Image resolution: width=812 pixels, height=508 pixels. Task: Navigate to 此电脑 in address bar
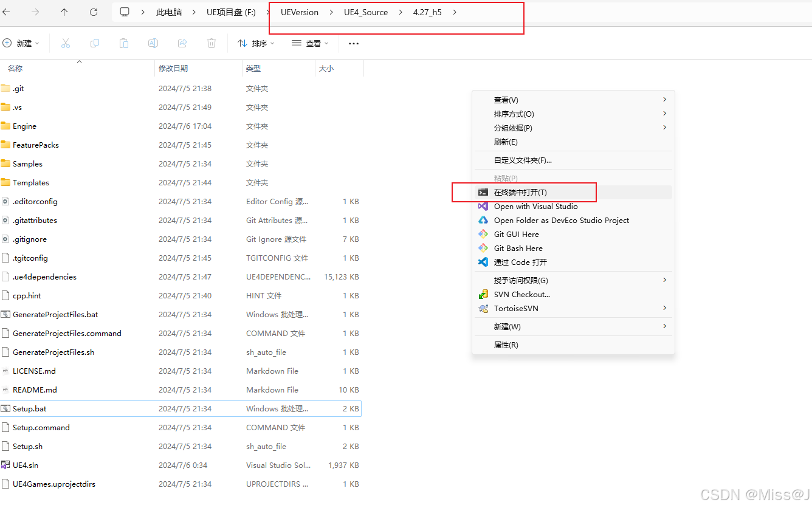coord(169,12)
